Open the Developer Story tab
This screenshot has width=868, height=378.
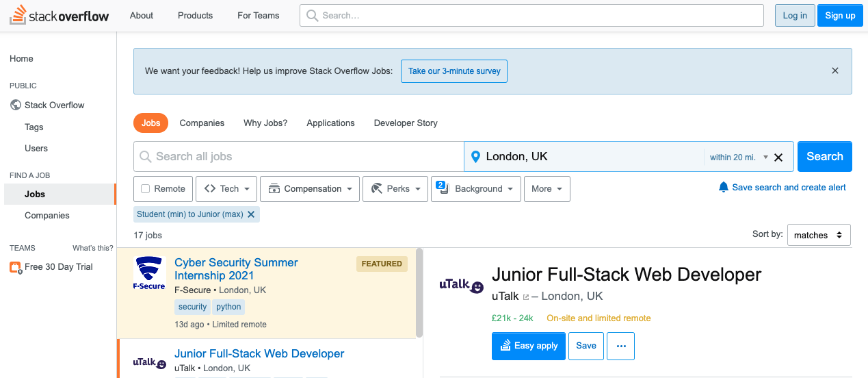click(406, 123)
